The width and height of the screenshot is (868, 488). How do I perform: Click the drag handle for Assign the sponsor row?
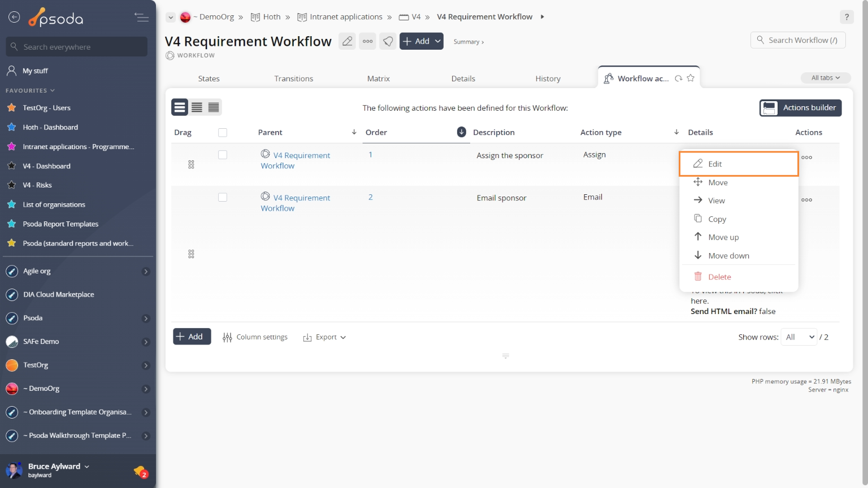[x=191, y=164]
